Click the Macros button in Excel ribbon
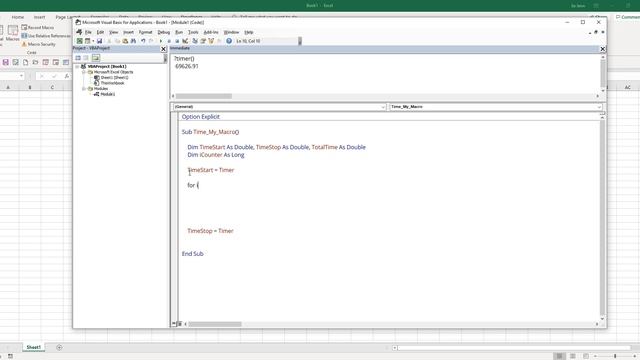 coord(13,33)
